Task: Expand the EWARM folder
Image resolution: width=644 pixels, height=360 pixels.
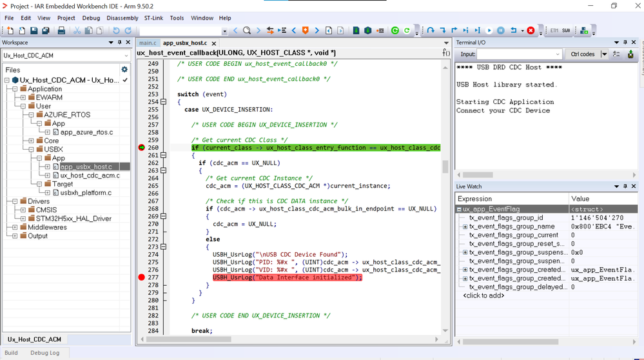Action: click(x=23, y=97)
